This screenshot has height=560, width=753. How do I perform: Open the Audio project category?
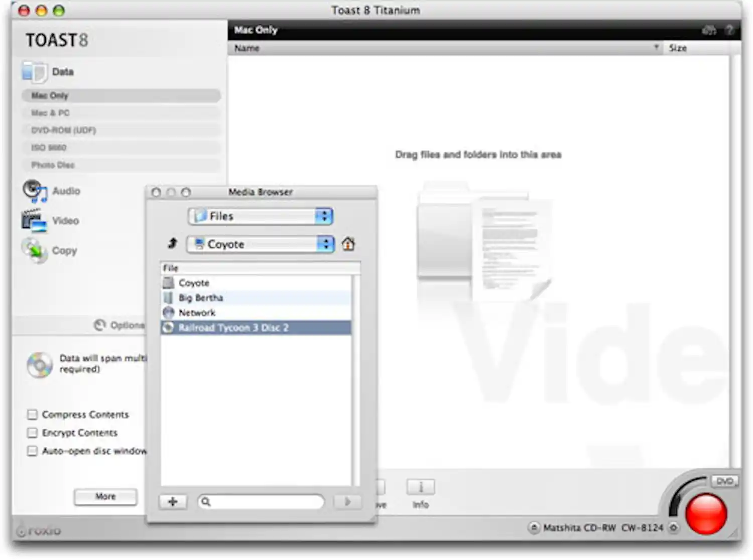66,191
